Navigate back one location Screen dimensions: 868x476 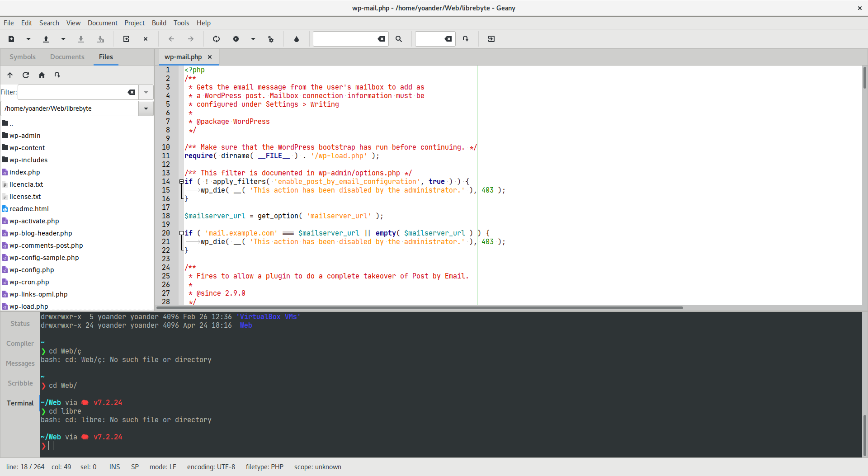(x=171, y=39)
